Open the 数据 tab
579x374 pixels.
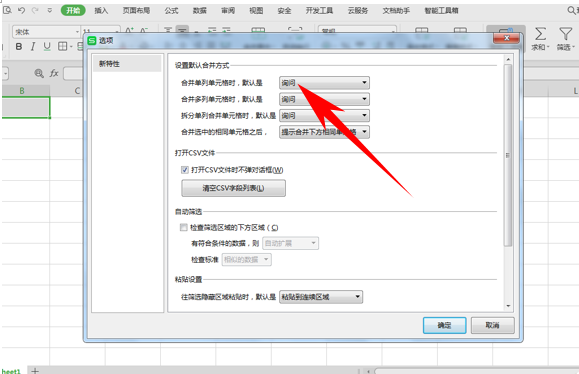tap(199, 11)
